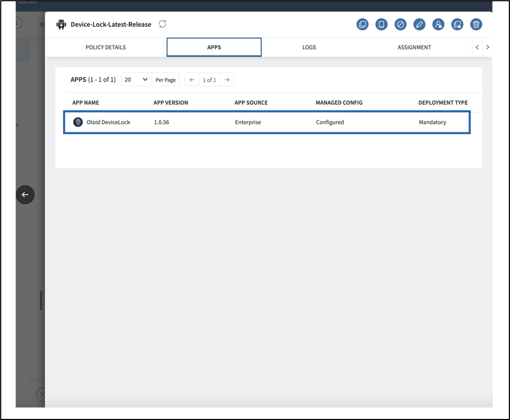Click the Android robot icon beside policy name

[61, 24]
